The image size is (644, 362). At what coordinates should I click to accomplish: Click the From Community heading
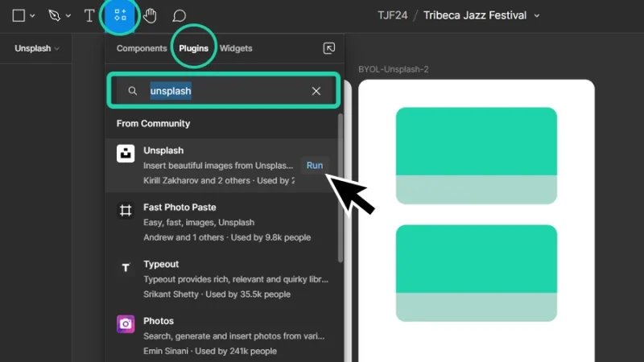153,124
